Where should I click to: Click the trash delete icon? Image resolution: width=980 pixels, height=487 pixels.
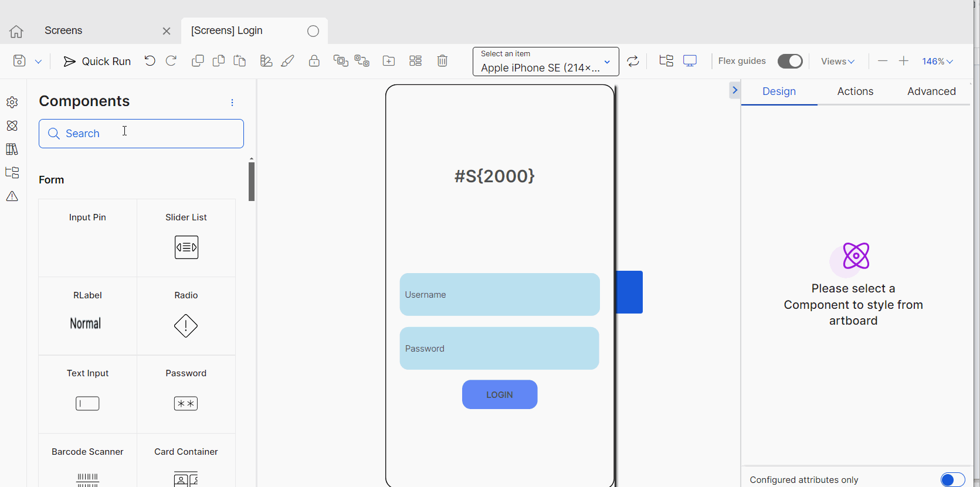point(442,61)
